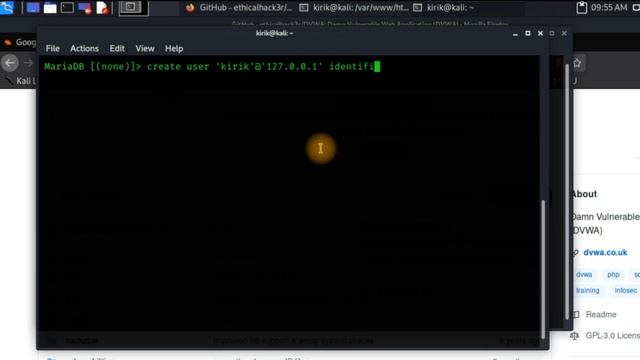640x360 pixels.
Task: Click the 09:55 AM clock
Action: pos(609,8)
